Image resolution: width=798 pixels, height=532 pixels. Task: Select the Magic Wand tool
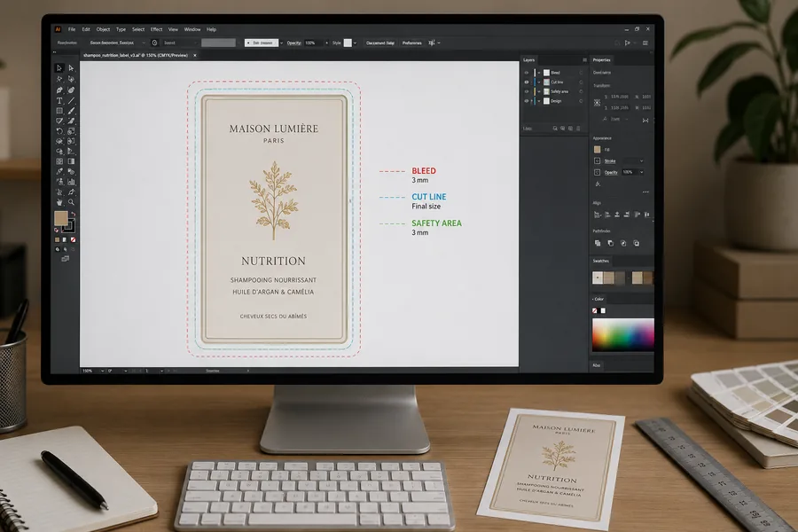[x=59, y=79]
